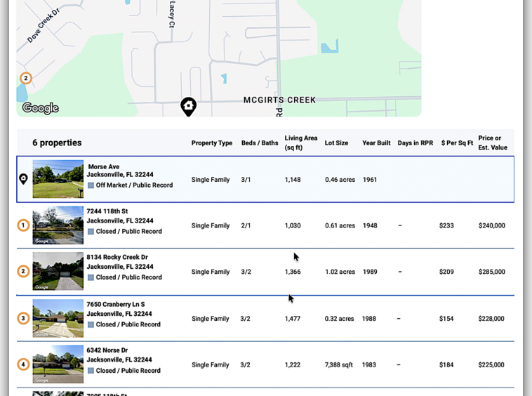The width and height of the screenshot is (532, 396).
Task: Open the 7244 118th St property photo
Action: point(58,225)
